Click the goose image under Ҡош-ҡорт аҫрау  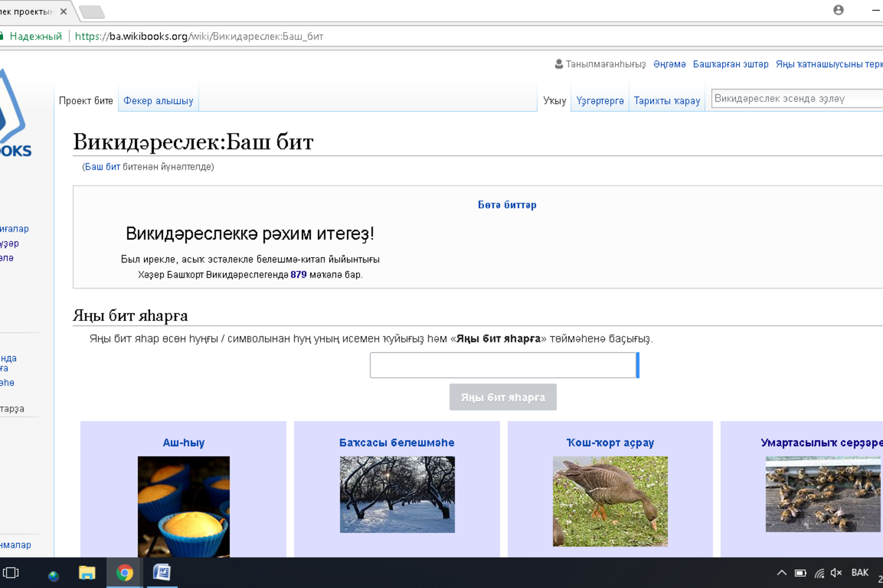(610, 501)
